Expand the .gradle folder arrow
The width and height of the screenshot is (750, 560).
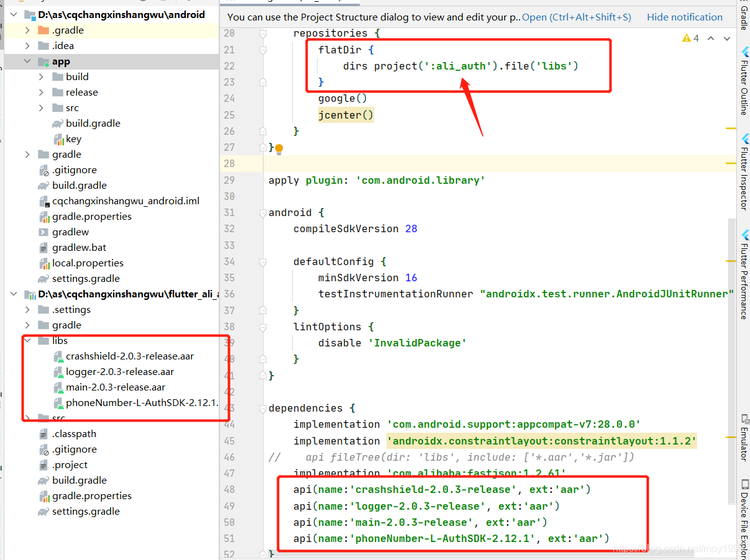(x=27, y=30)
